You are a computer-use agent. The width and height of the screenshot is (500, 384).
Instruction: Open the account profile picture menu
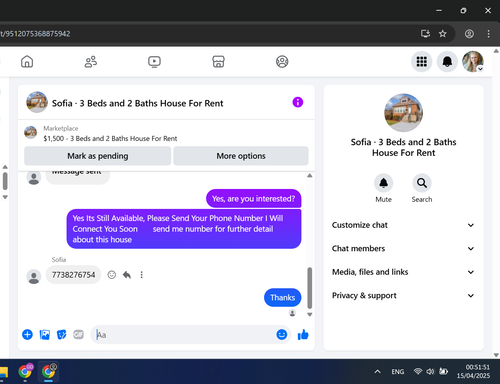point(473,62)
